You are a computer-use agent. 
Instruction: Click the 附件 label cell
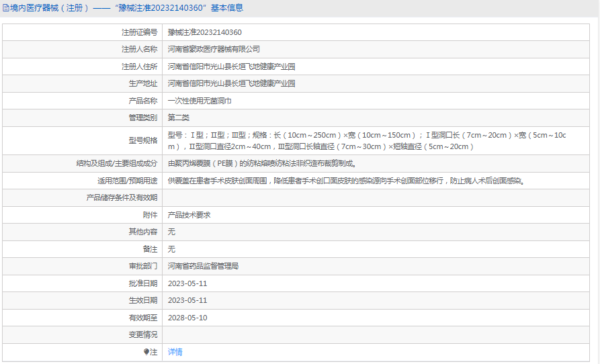pyautogui.click(x=82, y=215)
